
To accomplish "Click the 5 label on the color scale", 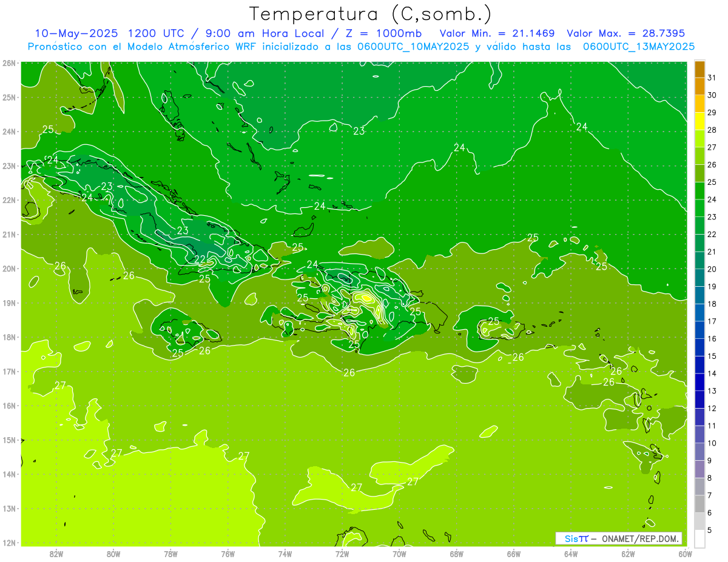I will [710, 530].
